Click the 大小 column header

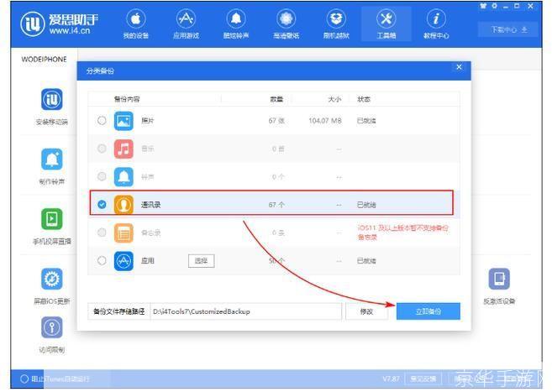pos(334,99)
